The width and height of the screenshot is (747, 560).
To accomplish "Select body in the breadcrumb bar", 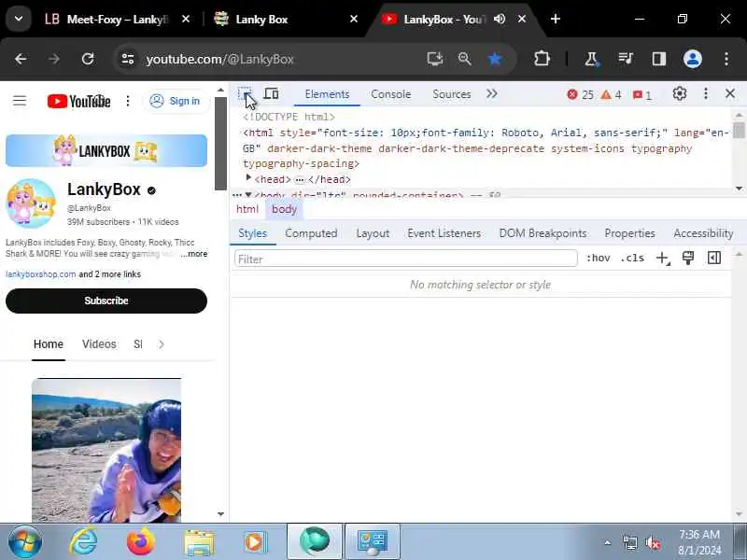I will [284, 209].
